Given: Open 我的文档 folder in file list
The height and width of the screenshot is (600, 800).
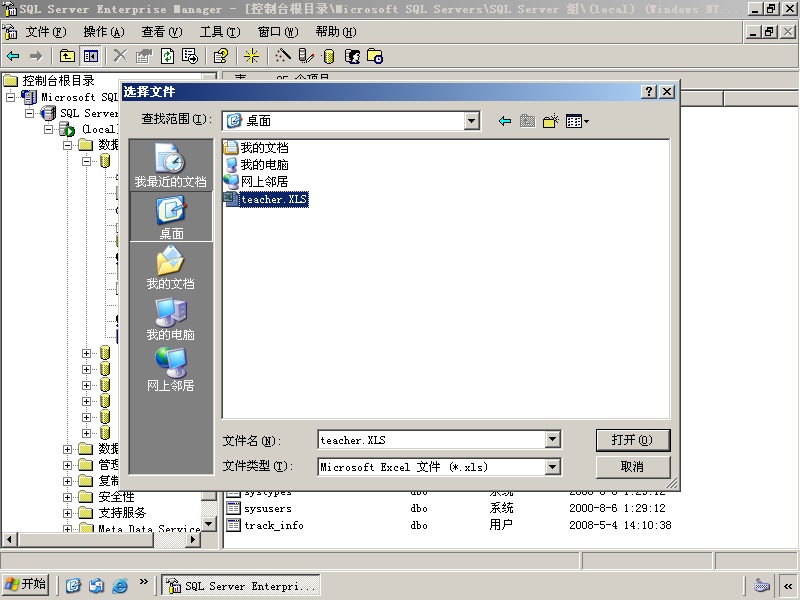Looking at the screenshot, I should [x=256, y=147].
